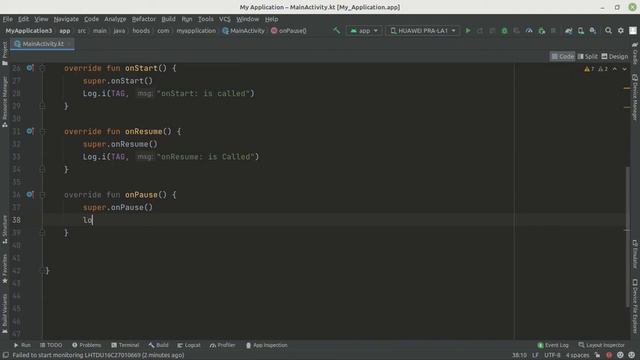Open the Device File Explorer panel
The image size is (640, 360).
click(635, 306)
